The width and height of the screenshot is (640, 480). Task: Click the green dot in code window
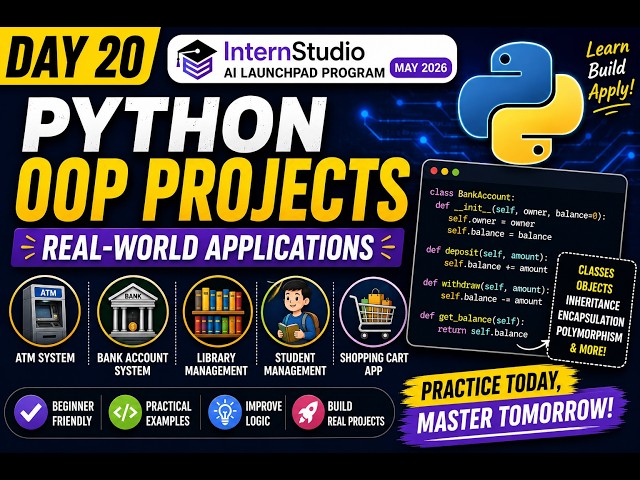(456, 173)
